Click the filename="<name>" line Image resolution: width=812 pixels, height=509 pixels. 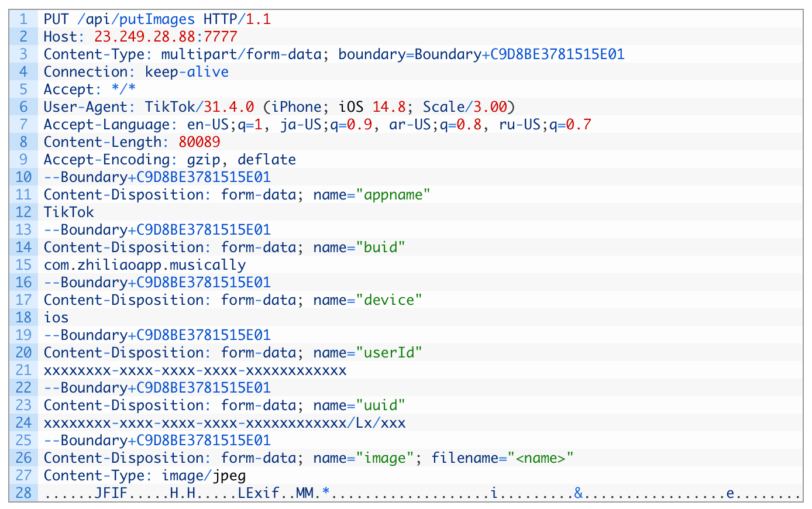(309, 458)
